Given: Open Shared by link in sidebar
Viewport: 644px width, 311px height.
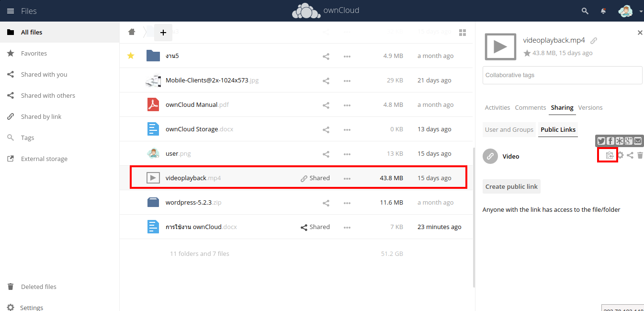Looking at the screenshot, I should coord(41,116).
